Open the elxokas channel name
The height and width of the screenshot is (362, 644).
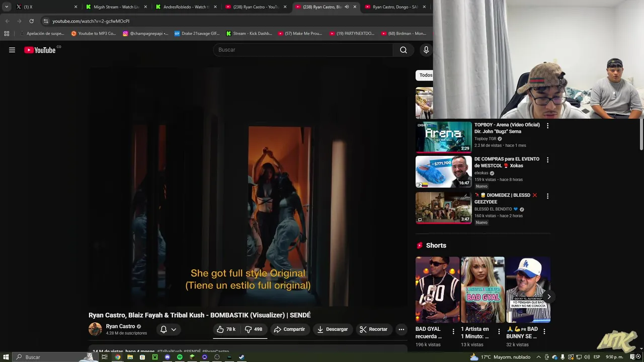[x=481, y=173]
